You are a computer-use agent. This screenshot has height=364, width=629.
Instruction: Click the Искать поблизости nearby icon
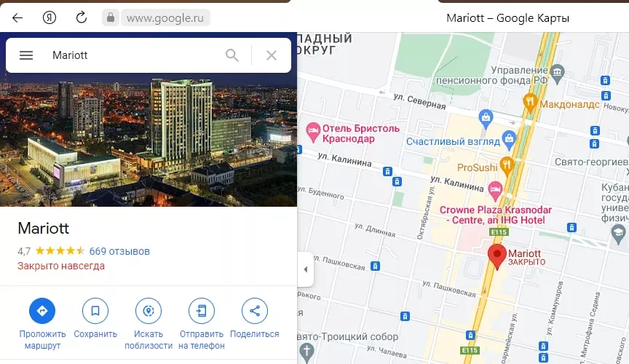point(149,311)
